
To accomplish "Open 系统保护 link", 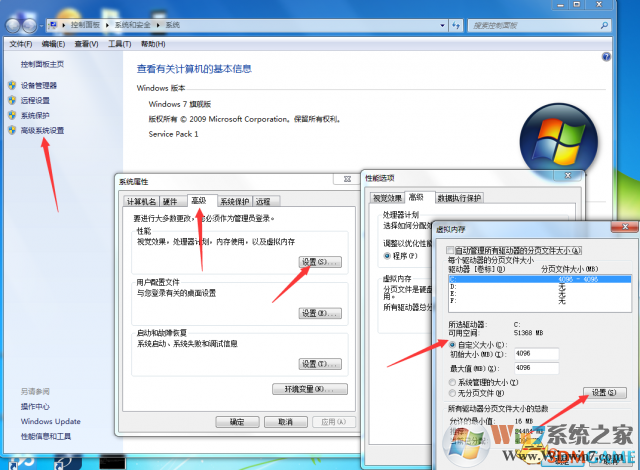I will (x=35, y=116).
